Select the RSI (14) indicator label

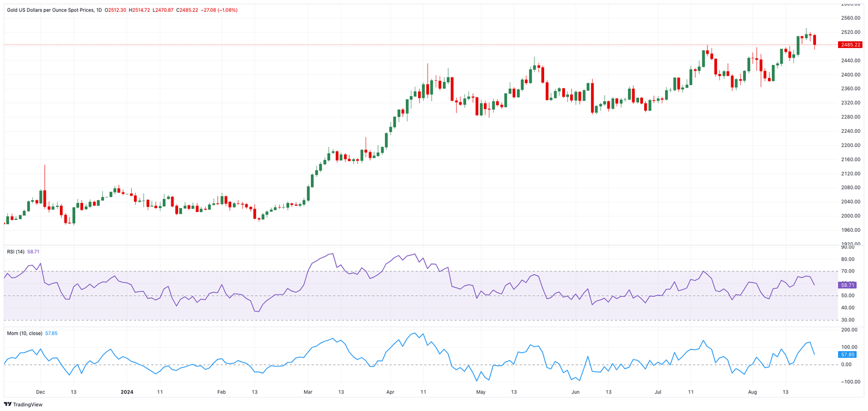[x=16, y=252]
